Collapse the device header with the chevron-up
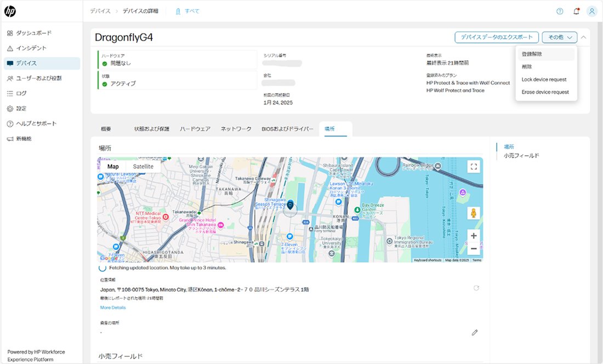This screenshot has height=364, width=603. 583,37
